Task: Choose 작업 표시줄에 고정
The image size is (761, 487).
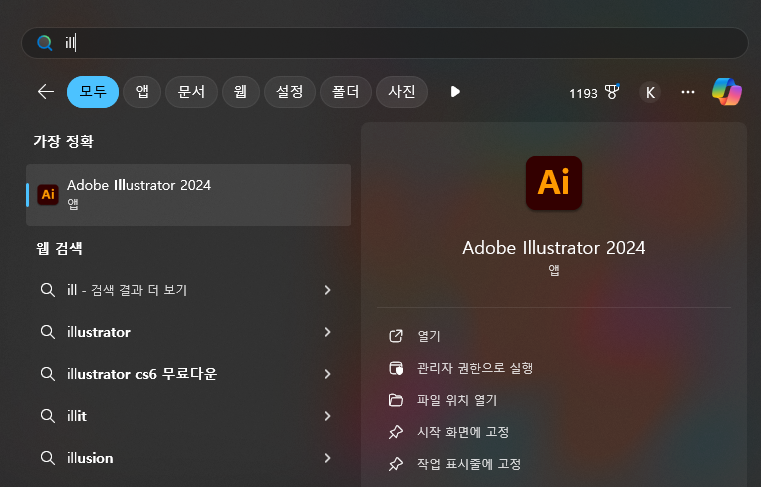Action: (x=469, y=464)
